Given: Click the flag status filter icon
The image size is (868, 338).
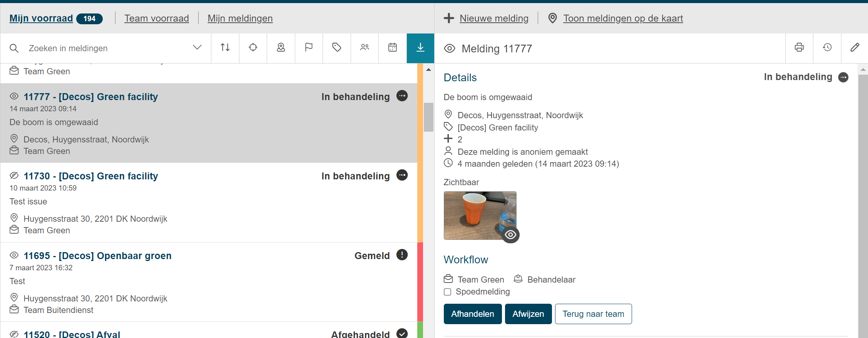Looking at the screenshot, I should (309, 48).
